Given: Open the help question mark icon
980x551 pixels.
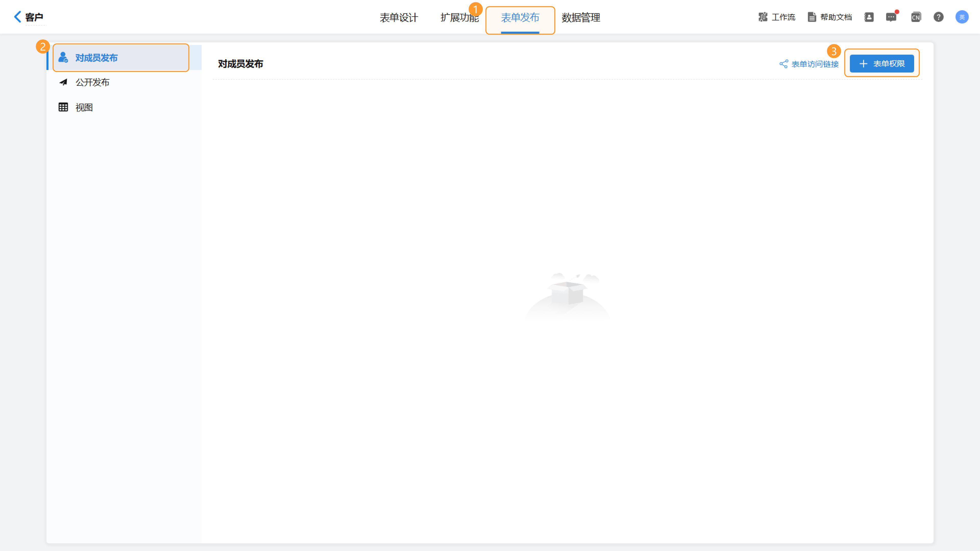Looking at the screenshot, I should (939, 17).
